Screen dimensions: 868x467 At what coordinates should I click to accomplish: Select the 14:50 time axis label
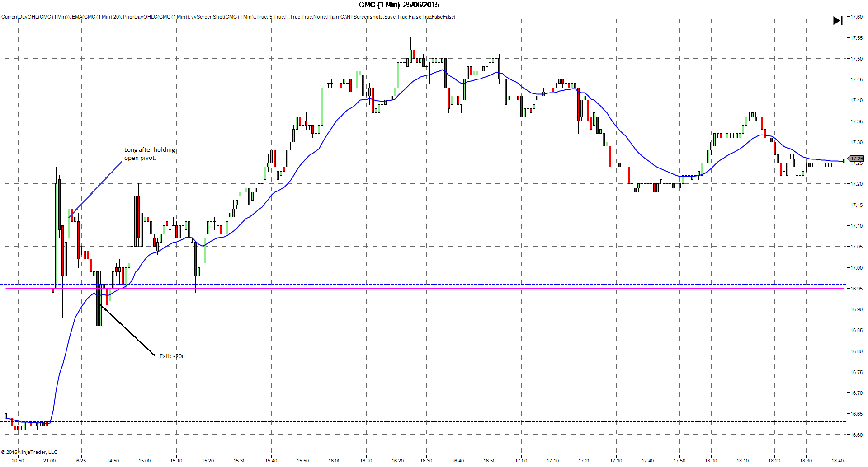coord(113,461)
